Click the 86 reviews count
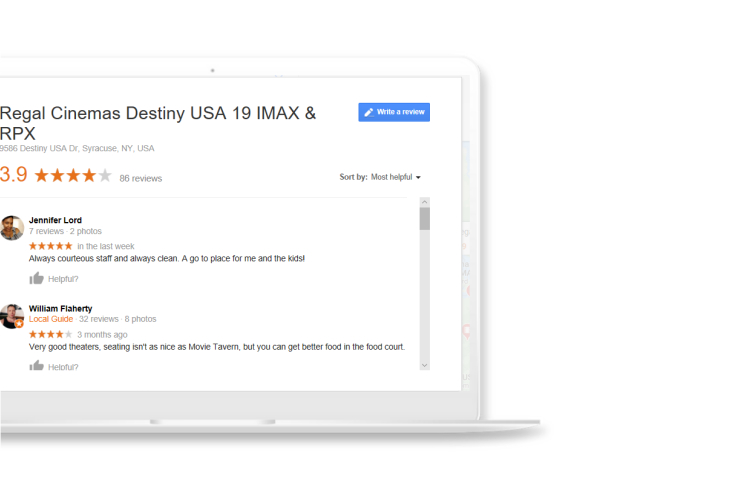Image resolution: width=750 pixels, height=500 pixels. tap(141, 178)
